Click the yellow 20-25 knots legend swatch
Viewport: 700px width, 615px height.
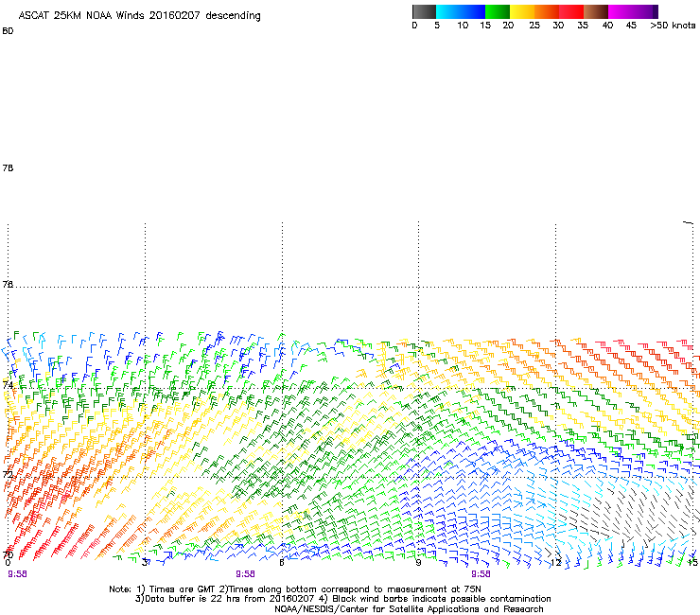[x=522, y=11]
